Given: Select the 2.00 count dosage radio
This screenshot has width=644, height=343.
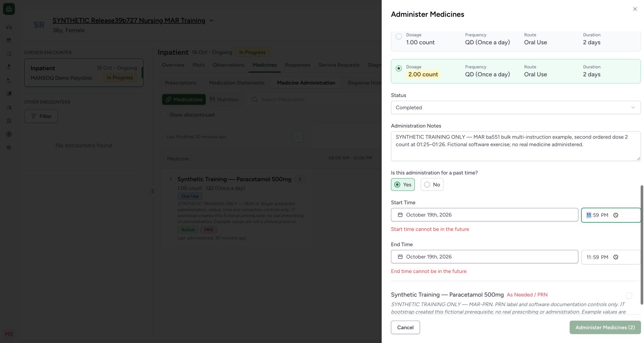Looking at the screenshot, I should (399, 69).
